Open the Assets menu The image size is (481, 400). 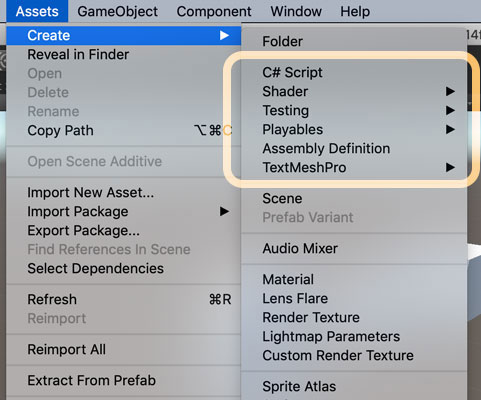(37, 11)
